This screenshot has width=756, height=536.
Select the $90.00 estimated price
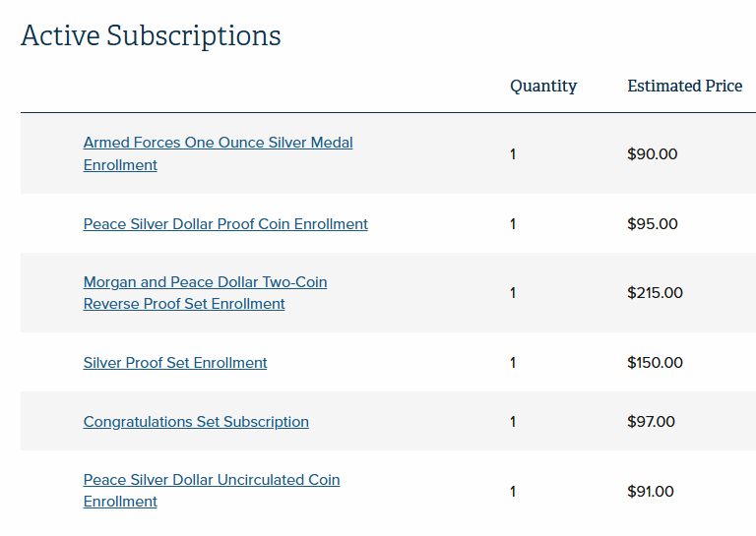(x=652, y=154)
